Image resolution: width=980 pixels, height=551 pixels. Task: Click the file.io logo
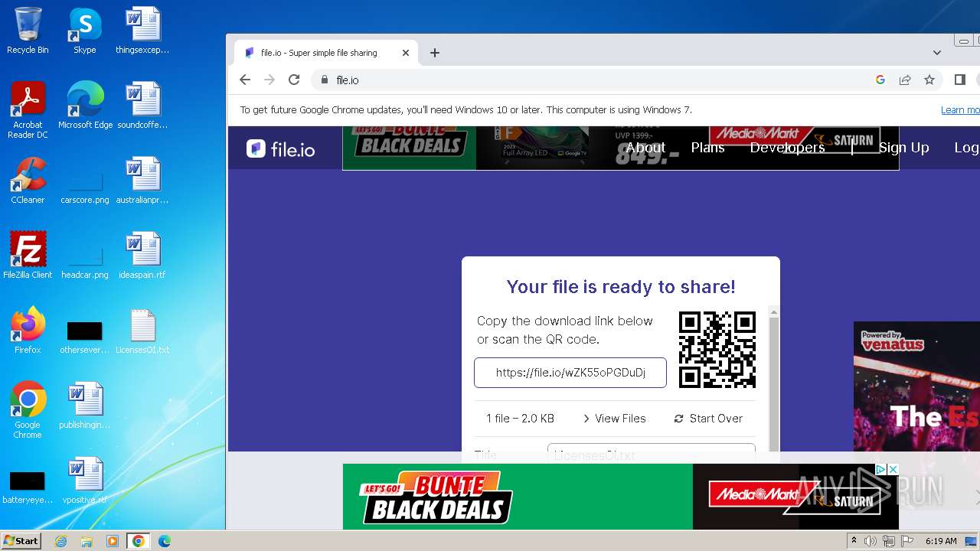281,148
